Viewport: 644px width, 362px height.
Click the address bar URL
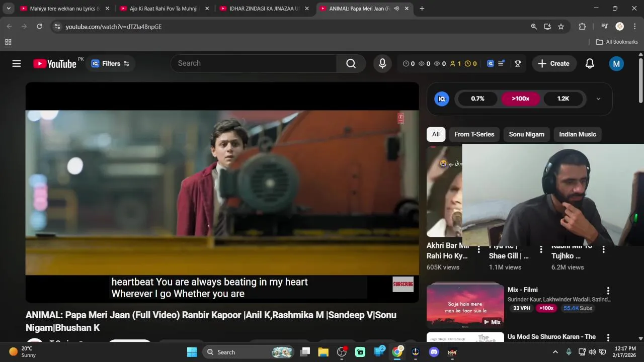pyautogui.click(x=113, y=27)
